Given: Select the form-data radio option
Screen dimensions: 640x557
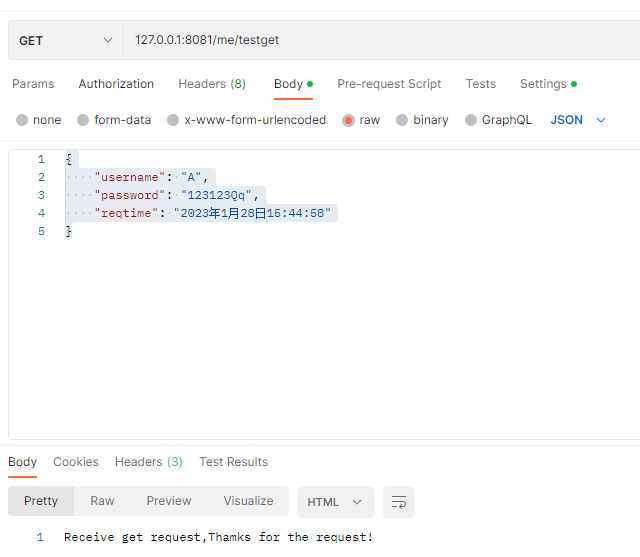Looking at the screenshot, I should [x=83, y=120].
